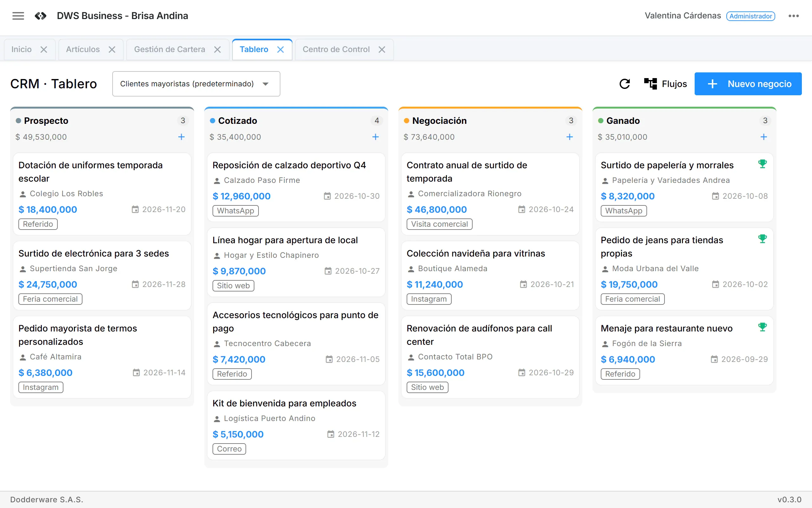Add deal to Ganado column
The height and width of the screenshot is (508, 812).
coord(764,137)
